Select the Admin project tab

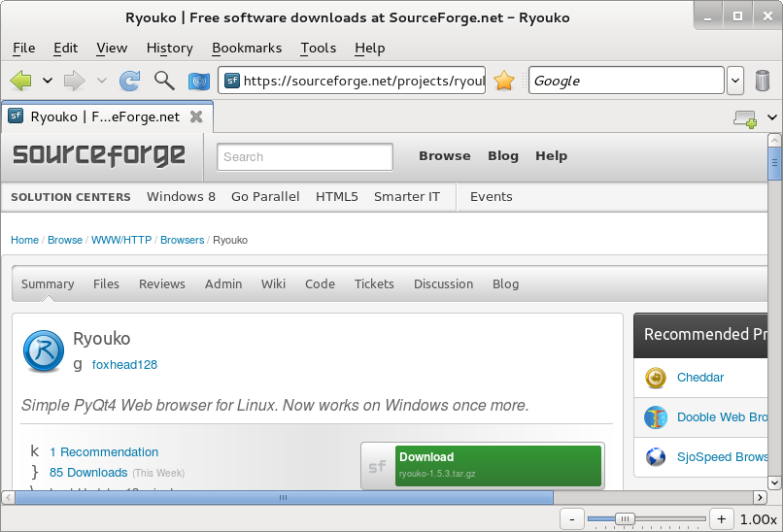(x=223, y=284)
